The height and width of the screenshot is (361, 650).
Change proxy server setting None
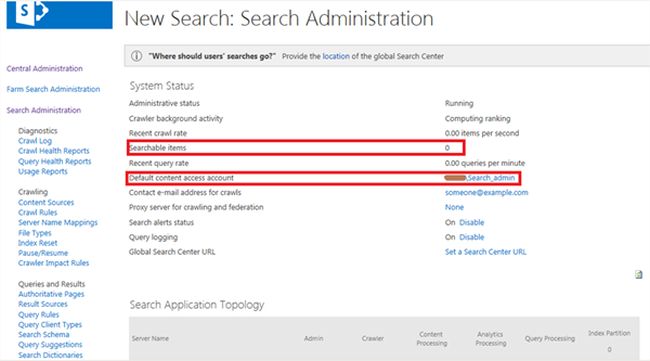click(454, 207)
